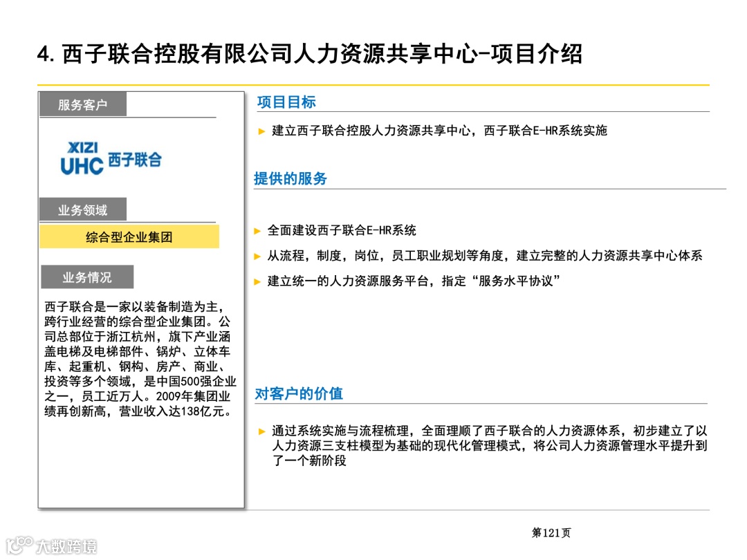Click the bullet 全面建设西子联合E-HR系统
Screen dimensions: 747x560
tap(342, 230)
